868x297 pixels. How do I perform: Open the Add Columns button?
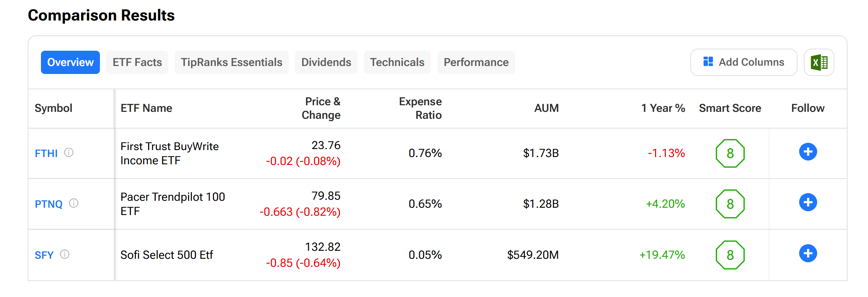click(x=743, y=63)
